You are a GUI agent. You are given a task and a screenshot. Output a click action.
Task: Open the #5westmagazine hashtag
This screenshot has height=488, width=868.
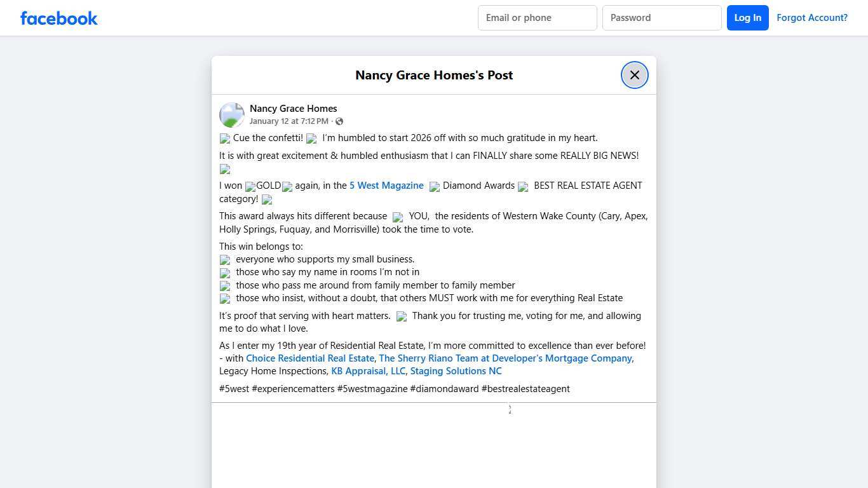point(372,389)
